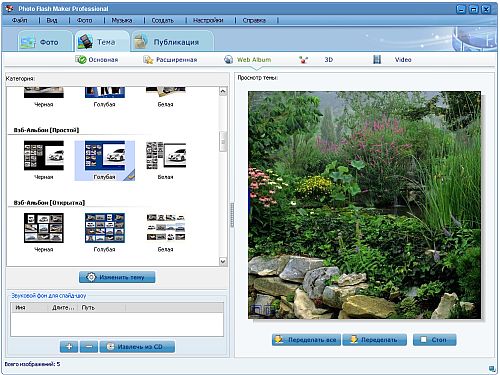Viewport: 500px width, 375px height.
Task: Click the Video filmstrip icon
Action: pos(377,60)
